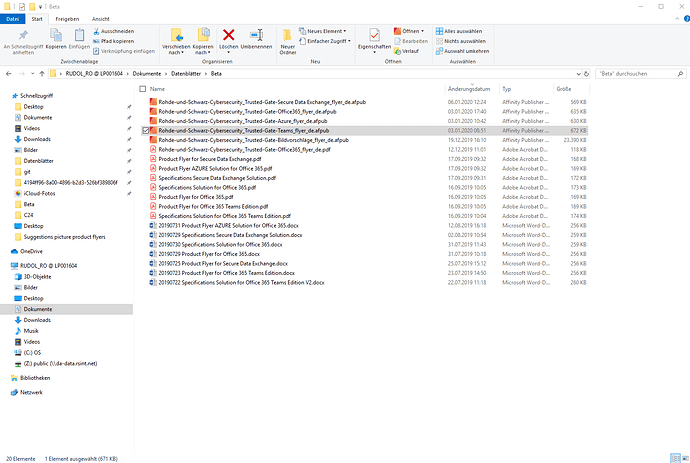Select the Start ribbon tab
The image size is (690, 463).
37,19
